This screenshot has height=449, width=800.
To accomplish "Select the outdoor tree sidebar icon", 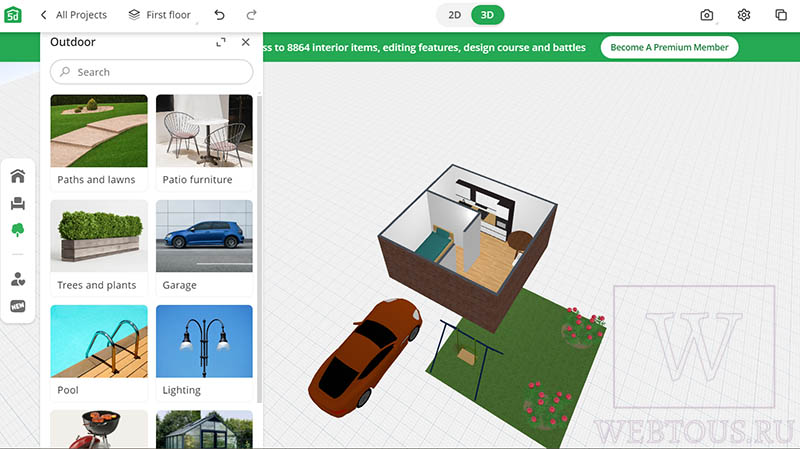I will pos(18,230).
